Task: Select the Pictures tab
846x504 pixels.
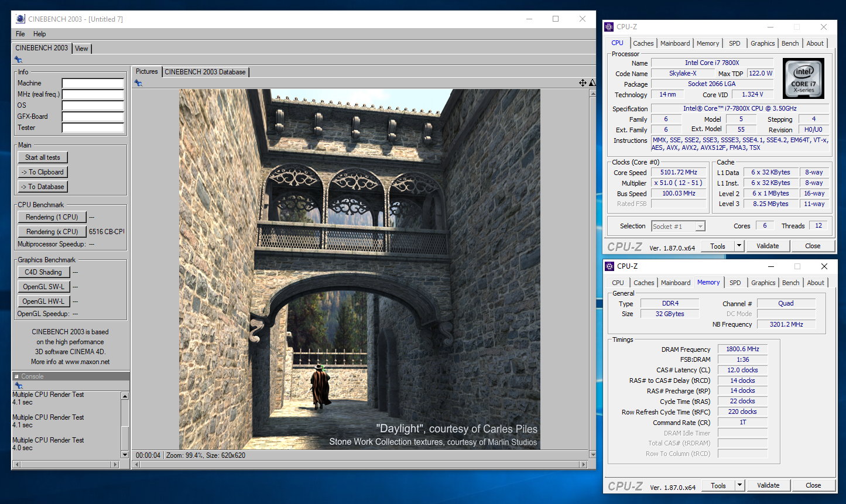Action: tap(146, 71)
